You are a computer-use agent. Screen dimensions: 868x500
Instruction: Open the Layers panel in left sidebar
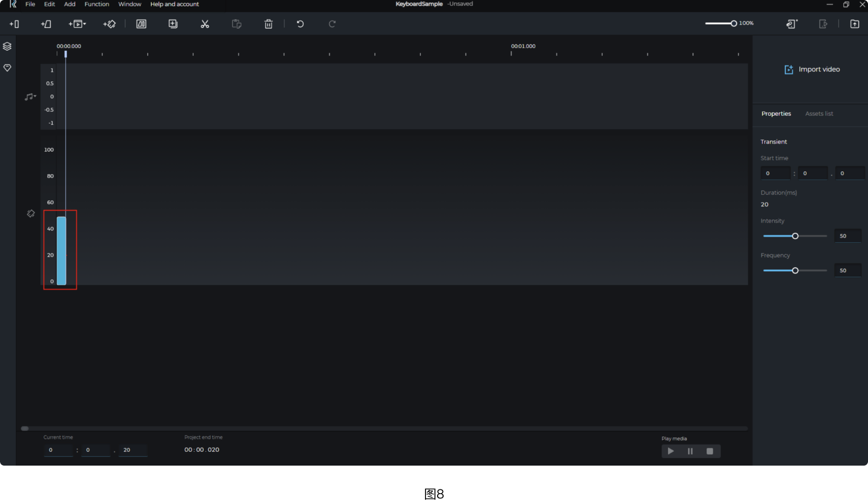[7, 46]
